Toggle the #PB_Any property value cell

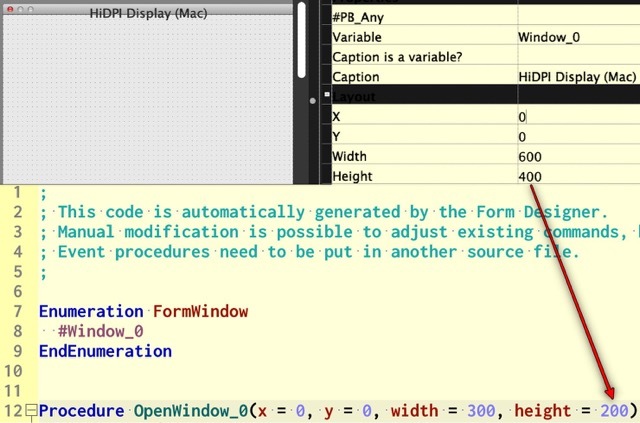[x=577, y=16]
